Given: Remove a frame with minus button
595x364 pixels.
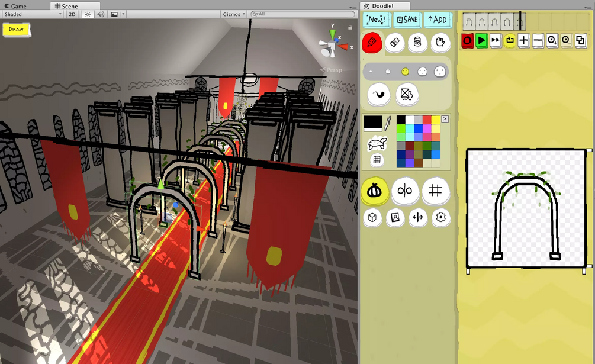Looking at the screenshot, I should 538,41.
